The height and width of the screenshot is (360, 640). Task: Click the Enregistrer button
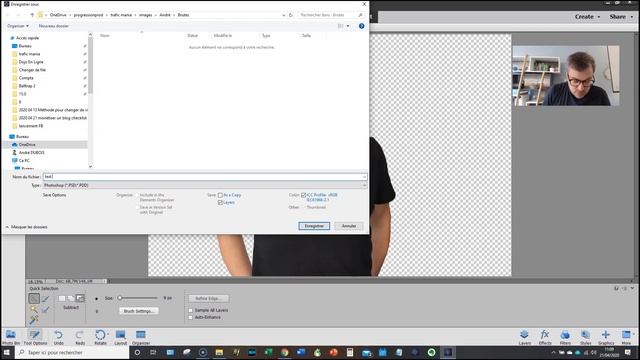(314, 226)
